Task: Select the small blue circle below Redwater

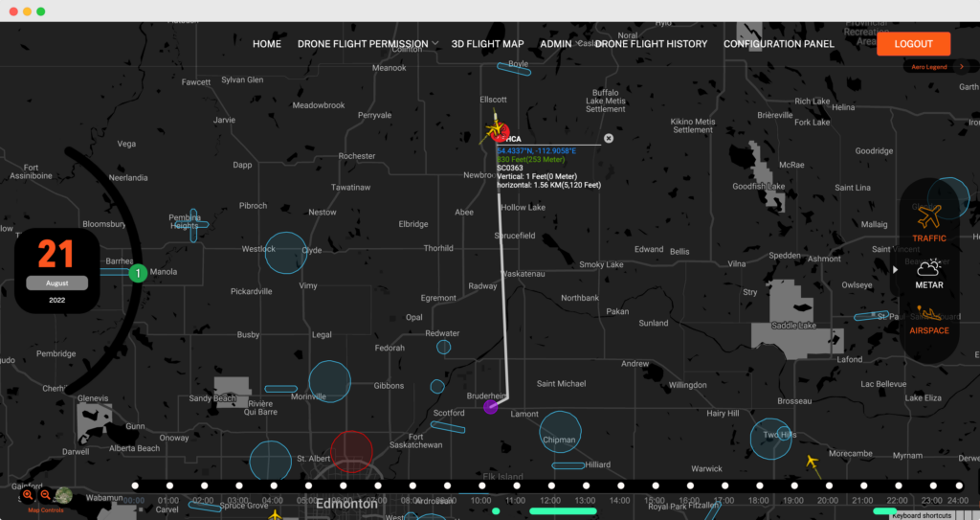Action: (444, 348)
